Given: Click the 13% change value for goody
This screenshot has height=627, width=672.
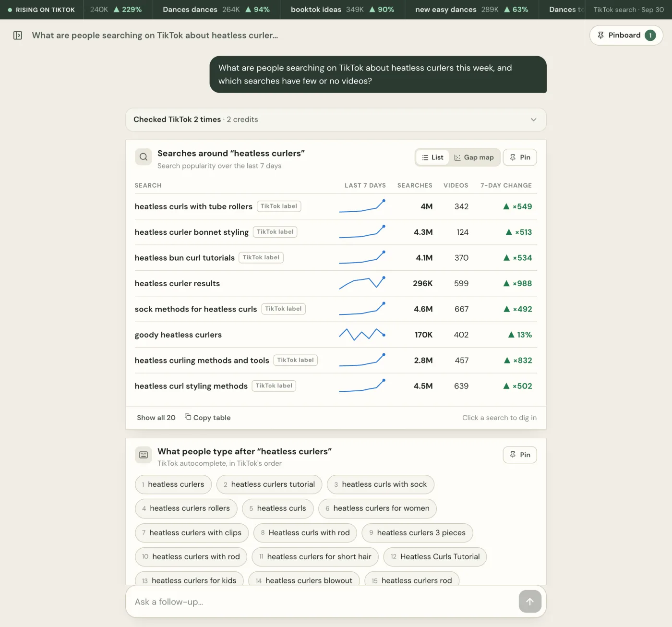Looking at the screenshot, I should tap(520, 335).
